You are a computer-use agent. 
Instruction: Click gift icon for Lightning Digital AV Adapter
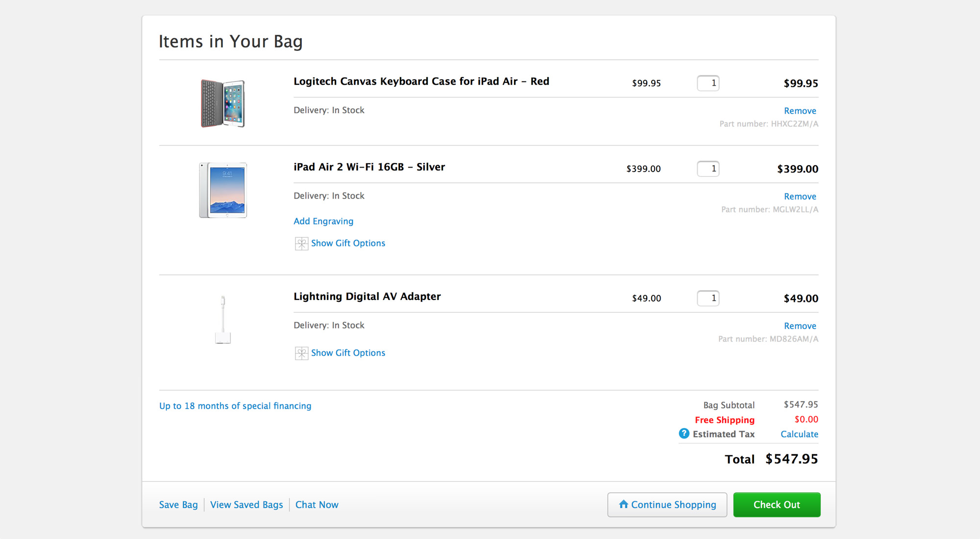301,353
